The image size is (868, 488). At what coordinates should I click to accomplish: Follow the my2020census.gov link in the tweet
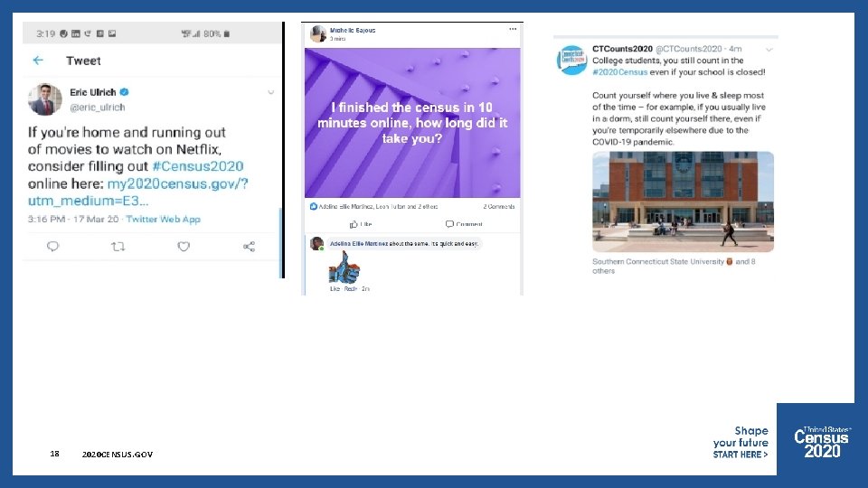click(x=177, y=183)
